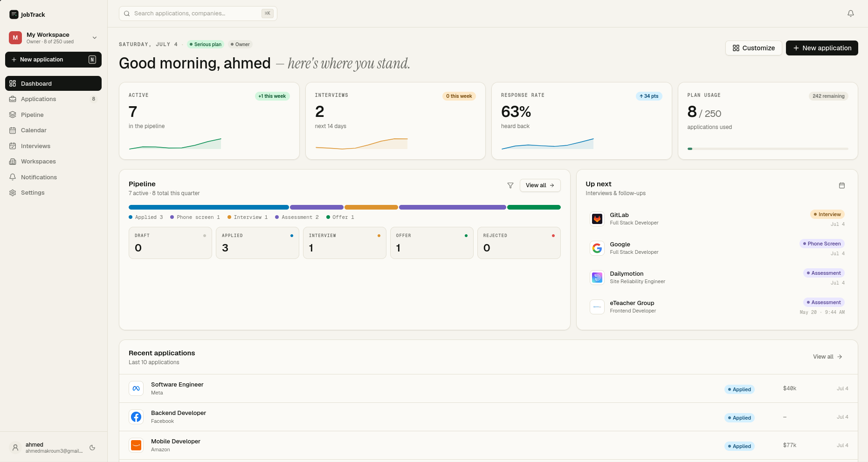Open the Dashboard sidebar item
This screenshot has height=462, width=868.
coord(53,83)
